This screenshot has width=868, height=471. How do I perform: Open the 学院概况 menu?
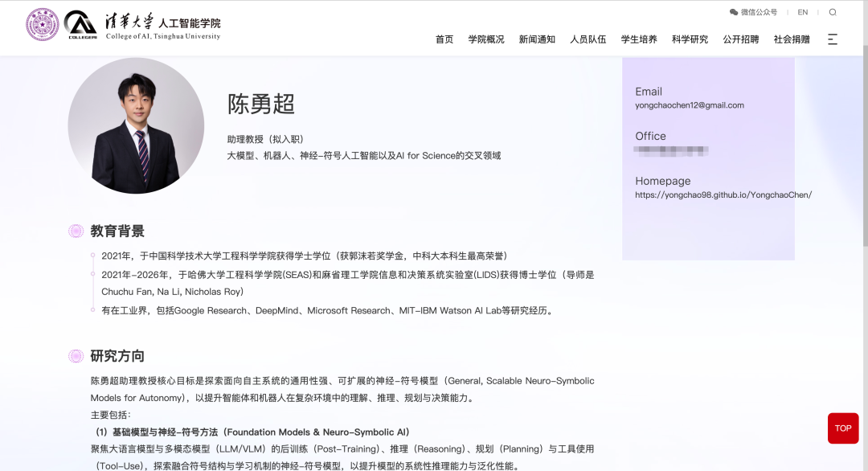tap(486, 39)
